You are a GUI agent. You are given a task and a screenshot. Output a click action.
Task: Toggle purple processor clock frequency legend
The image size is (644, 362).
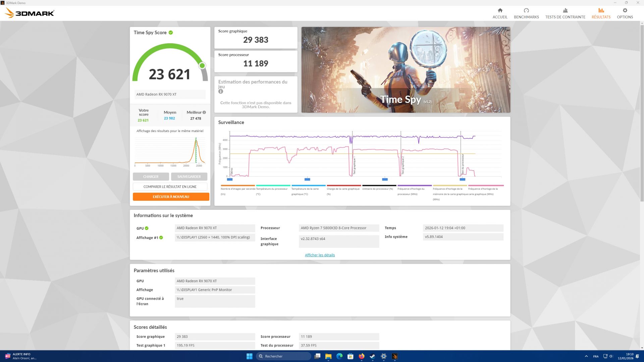[415, 186]
